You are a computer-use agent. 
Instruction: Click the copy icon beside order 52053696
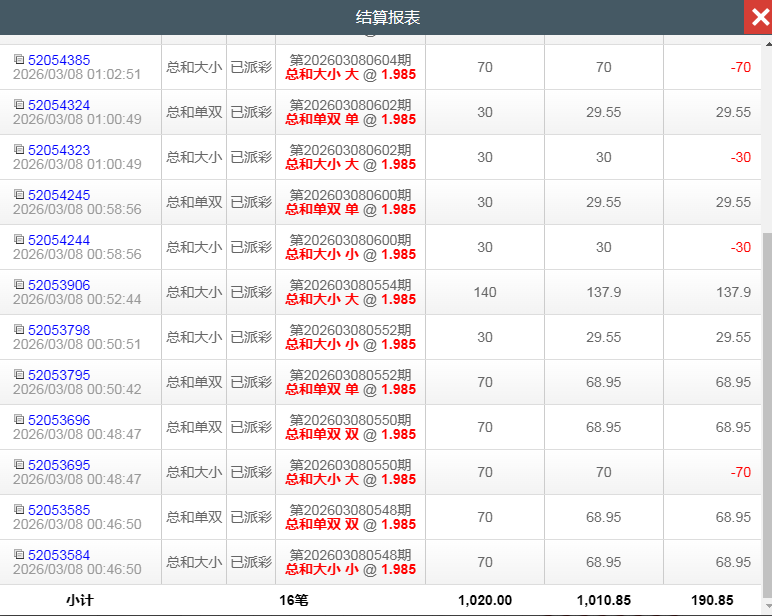click(19, 420)
